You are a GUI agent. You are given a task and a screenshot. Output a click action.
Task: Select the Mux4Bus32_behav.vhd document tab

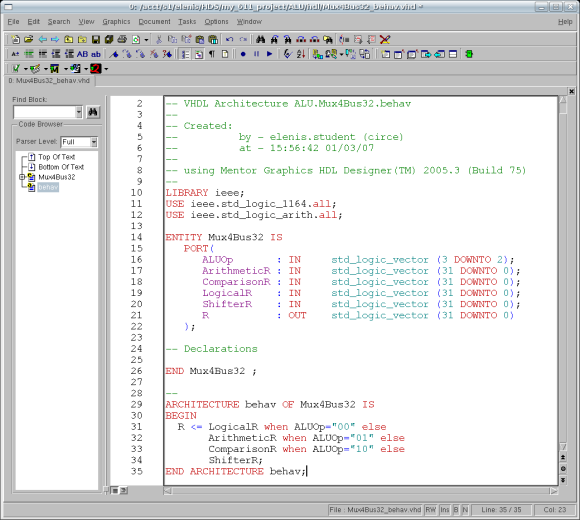coord(49,81)
